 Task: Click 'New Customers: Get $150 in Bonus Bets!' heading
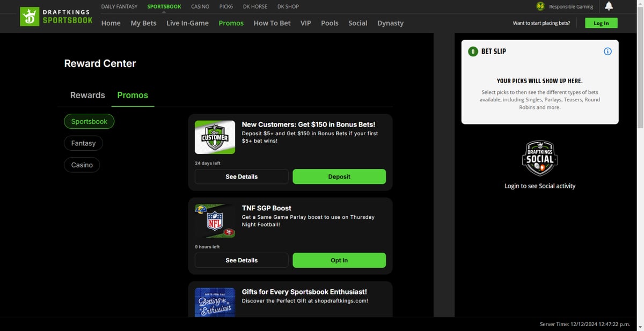click(x=309, y=124)
